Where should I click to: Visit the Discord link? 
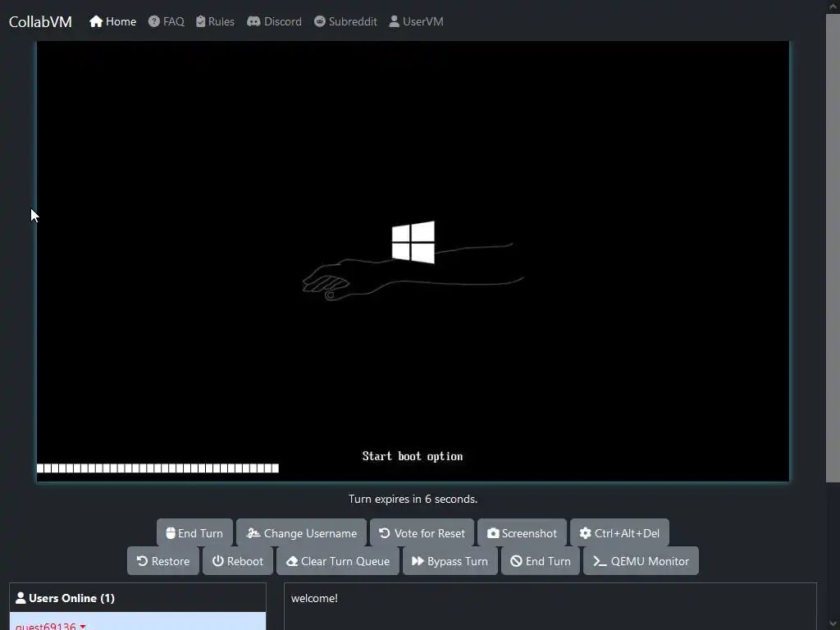(x=274, y=21)
